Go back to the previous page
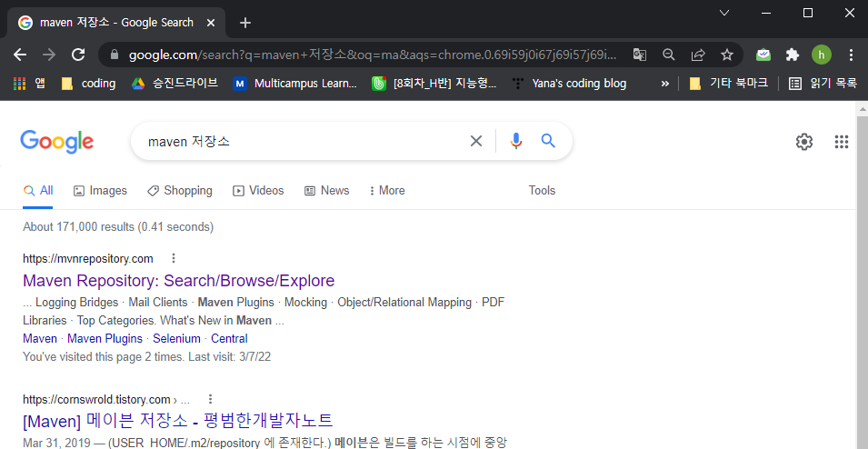The image size is (868, 449). pos(20,55)
